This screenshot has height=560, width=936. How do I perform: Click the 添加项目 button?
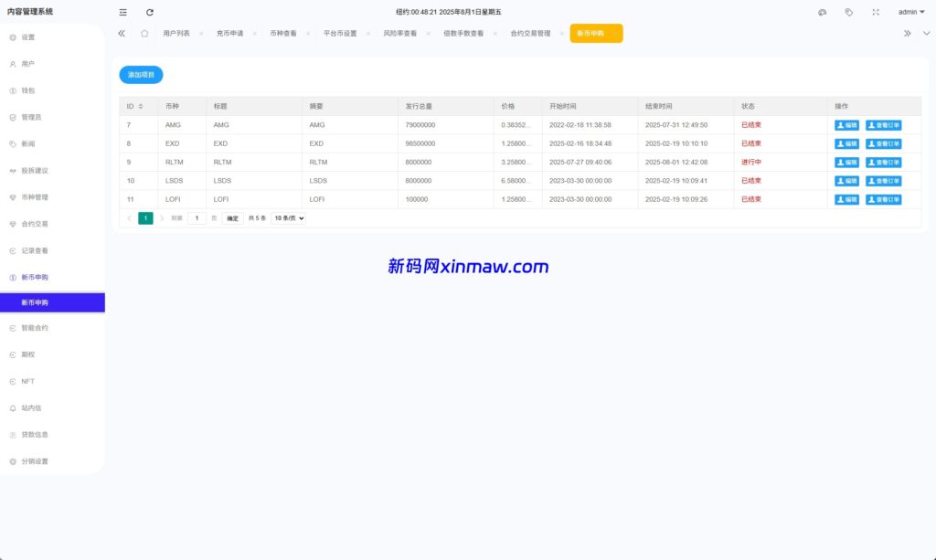click(141, 75)
